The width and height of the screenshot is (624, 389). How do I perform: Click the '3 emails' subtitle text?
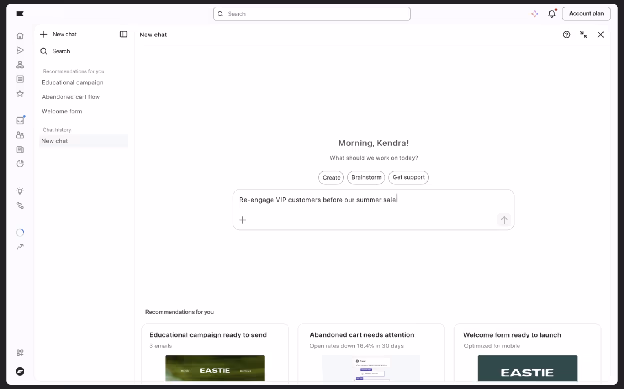click(160, 346)
